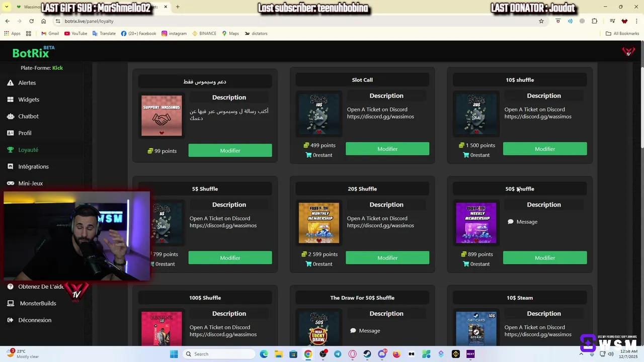Viewport: 644px width, 362px height.
Task: Open the Gmail bookmark
Action: click(50, 34)
